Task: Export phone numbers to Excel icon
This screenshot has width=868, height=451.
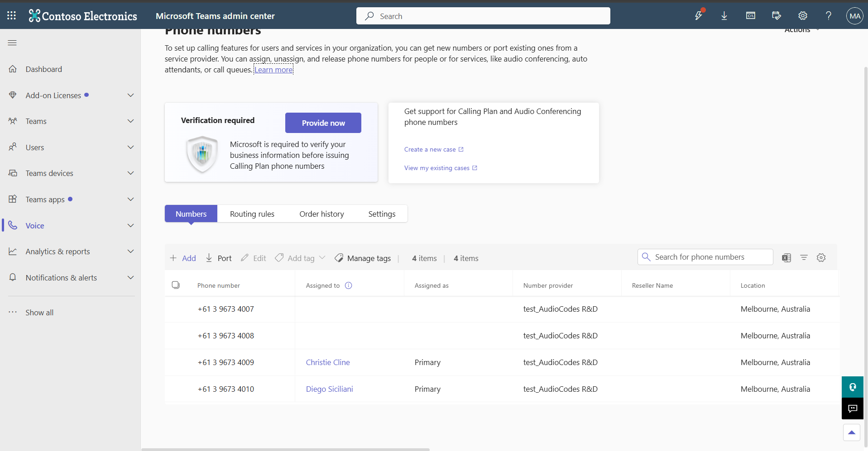Action: tap(786, 258)
